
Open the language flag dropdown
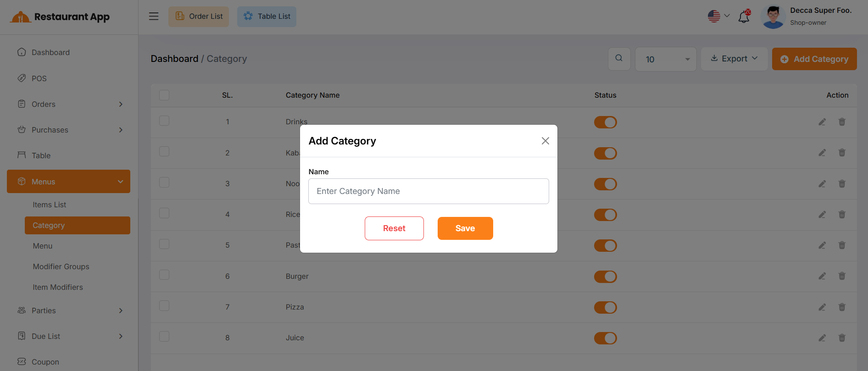718,16
